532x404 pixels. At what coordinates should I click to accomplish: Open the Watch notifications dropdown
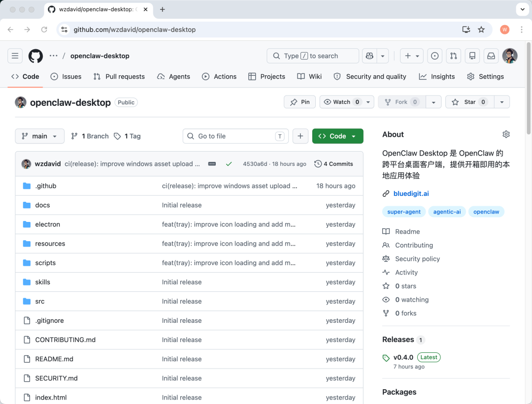click(x=347, y=102)
